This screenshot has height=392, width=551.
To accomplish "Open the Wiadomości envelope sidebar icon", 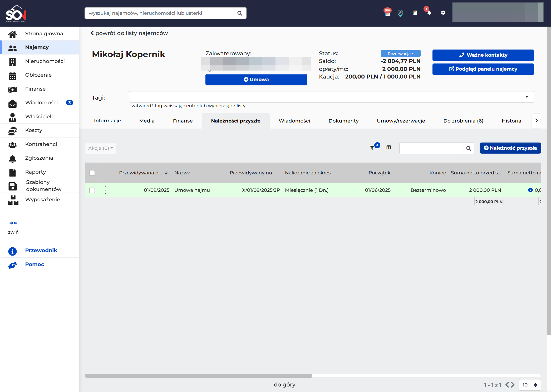I will tap(12, 103).
